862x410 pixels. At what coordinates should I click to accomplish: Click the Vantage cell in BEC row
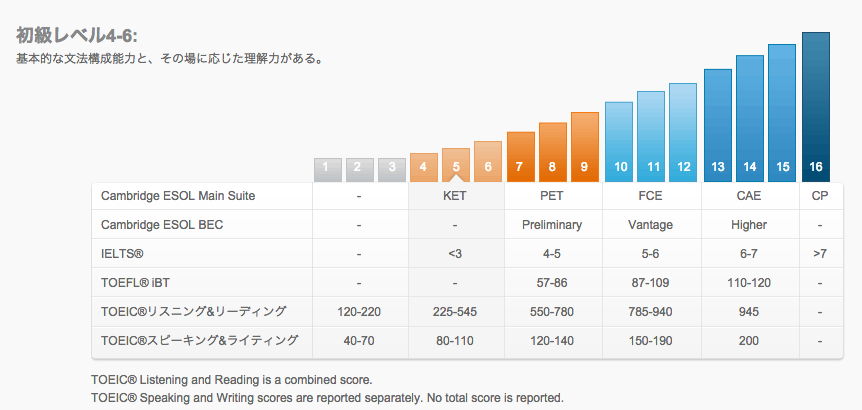coord(651,225)
